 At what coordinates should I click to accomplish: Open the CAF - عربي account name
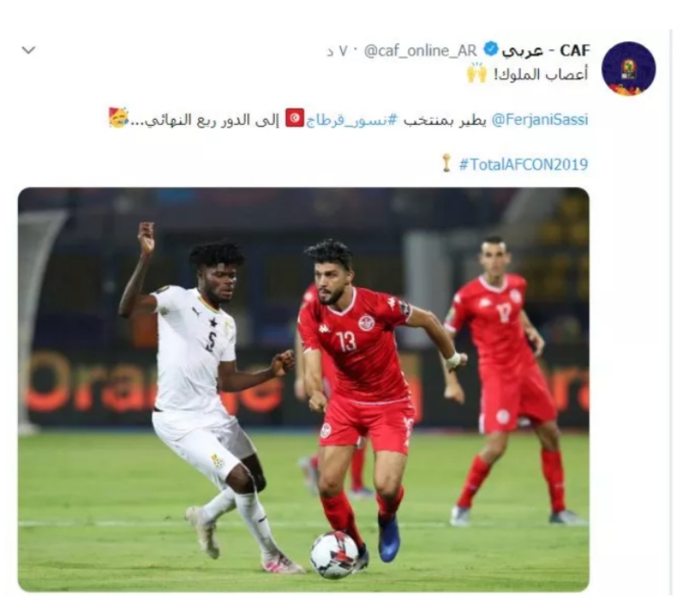point(546,51)
